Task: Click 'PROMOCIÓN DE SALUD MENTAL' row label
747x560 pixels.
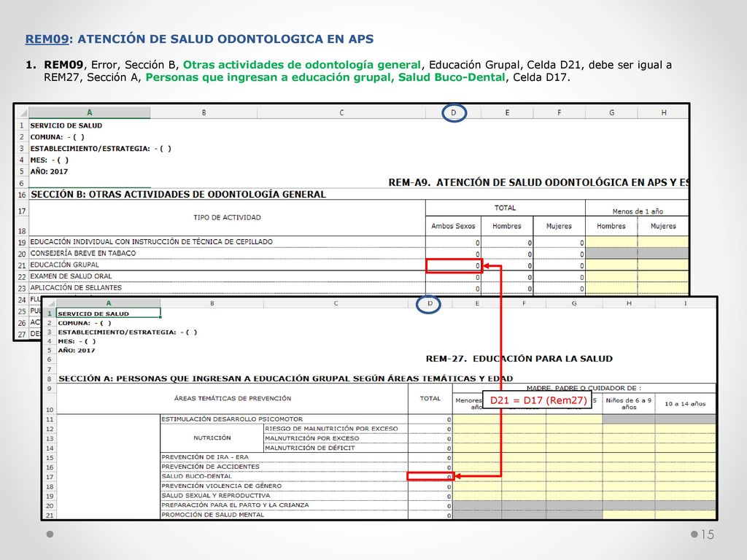Action: (212, 515)
